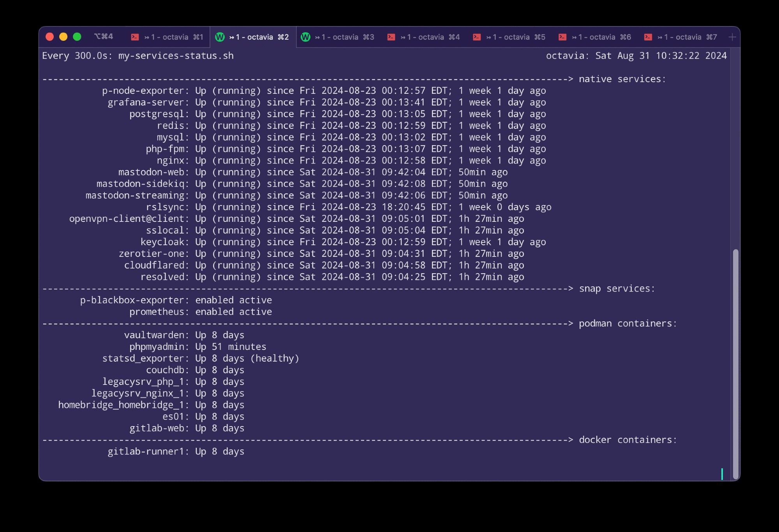
Task: Click the green W icon on tab ⌘2
Action: (220, 37)
